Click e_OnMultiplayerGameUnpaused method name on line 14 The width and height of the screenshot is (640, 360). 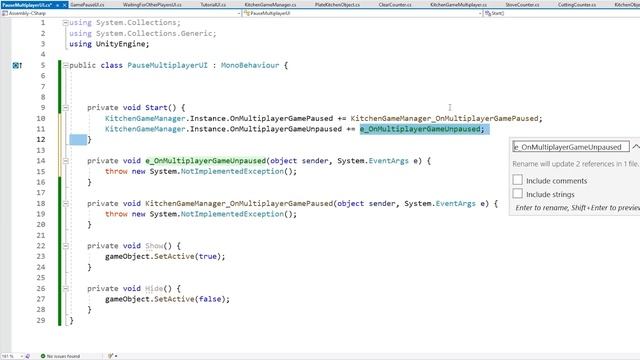click(x=205, y=161)
